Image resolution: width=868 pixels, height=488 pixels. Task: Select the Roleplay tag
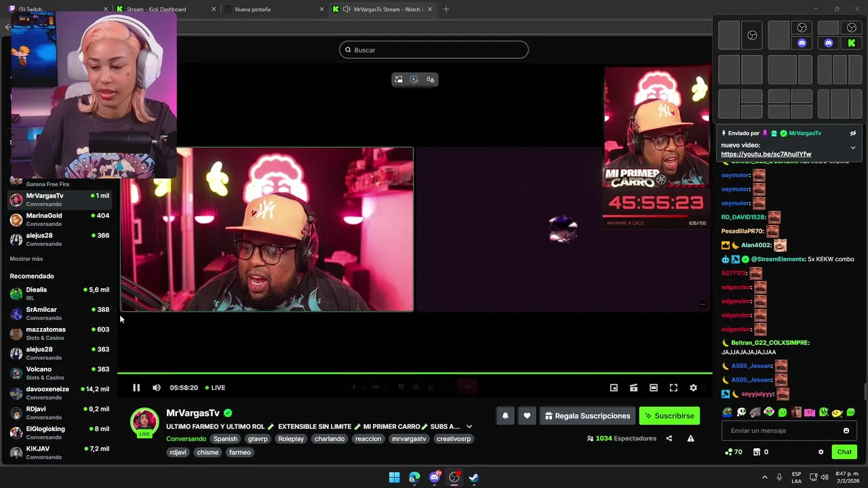click(x=291, y=439)
